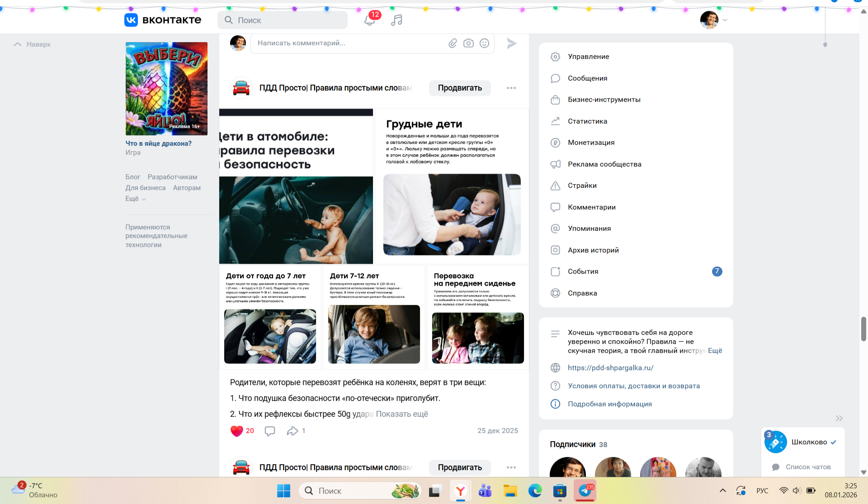Viewport: 868px width, 504px height.
Task: Click the paperclip attach icon in comment field
Action: pyautogui.click(x=453, y=43)
